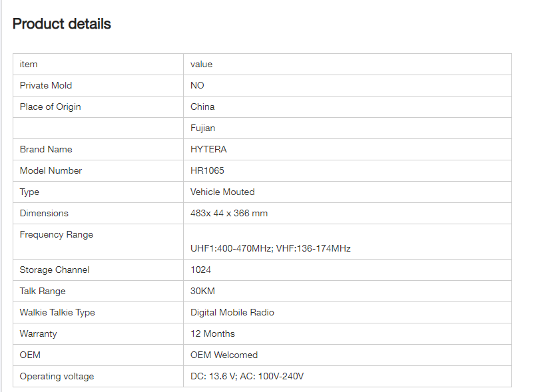The image size is (546, 392).
Task: Select the Walkie Talkie Type label
Action: point(57,312)
